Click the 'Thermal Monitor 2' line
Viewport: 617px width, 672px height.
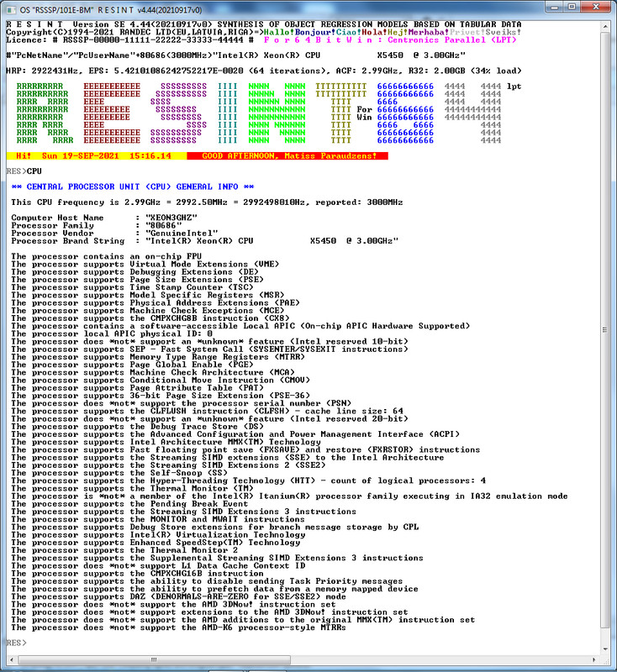[124, 550]
